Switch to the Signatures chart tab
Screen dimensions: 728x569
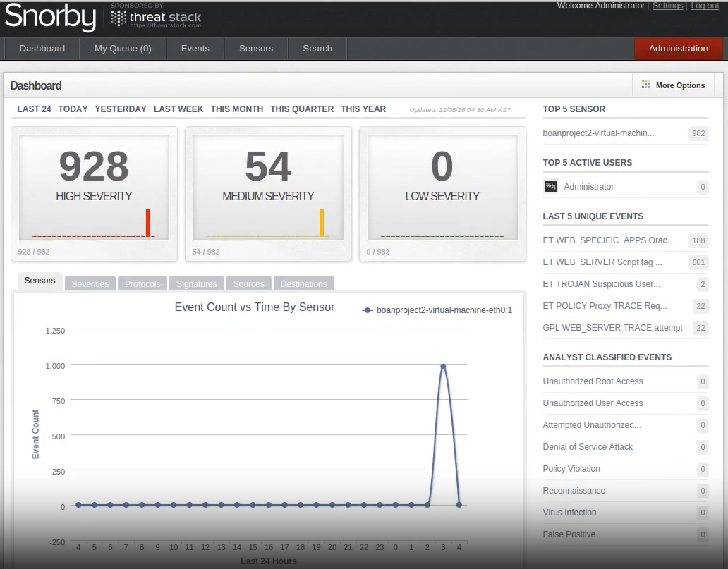click(x=196, y=283)
